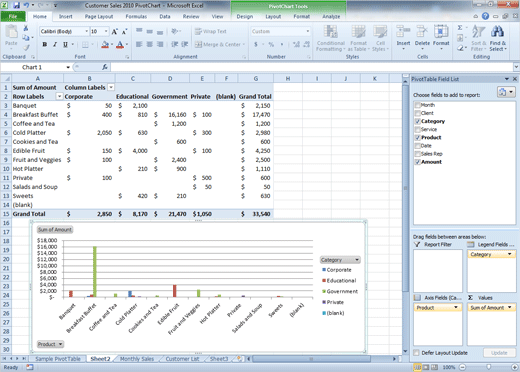Check the Sales Rep field checkbox
Screen dimensions: 520x372
[417, 154]
